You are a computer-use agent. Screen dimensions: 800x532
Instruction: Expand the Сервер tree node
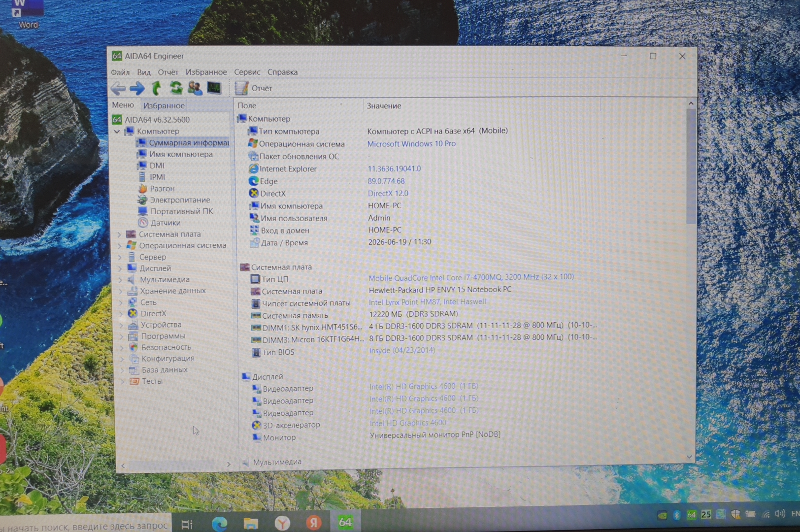(x=120, y=257)
